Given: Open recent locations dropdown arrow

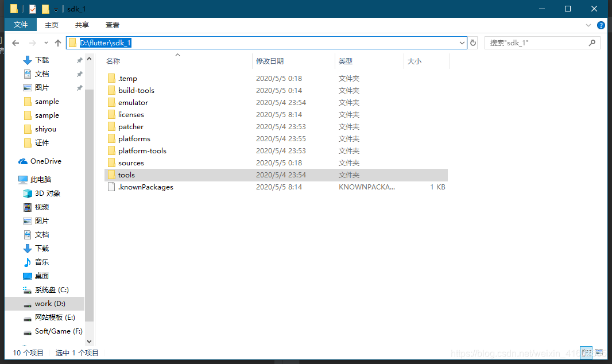Looking at the screenshot, I should [46, 43].
